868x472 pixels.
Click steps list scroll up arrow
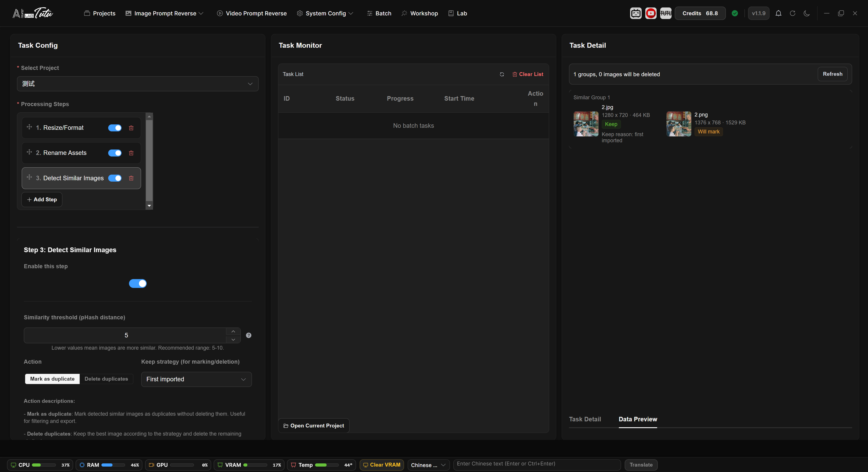[x=149, y=116]
